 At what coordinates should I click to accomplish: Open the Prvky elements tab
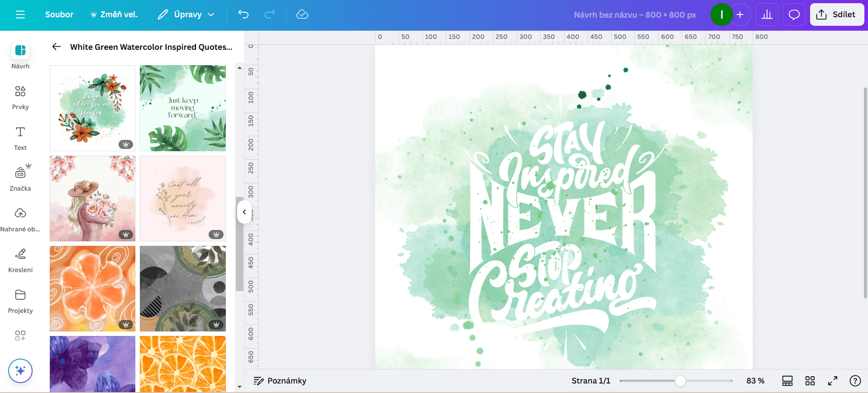coord(20,97)
